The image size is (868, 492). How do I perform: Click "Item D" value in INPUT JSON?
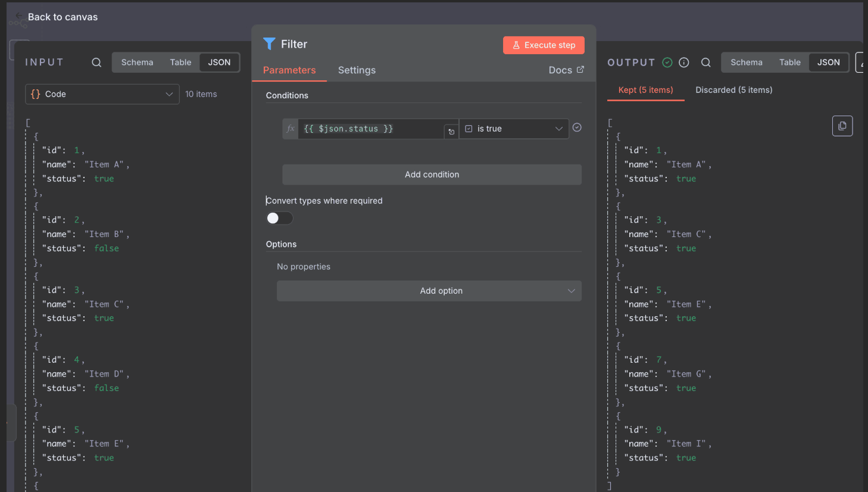pyautogui.click(x=104, y=374)
